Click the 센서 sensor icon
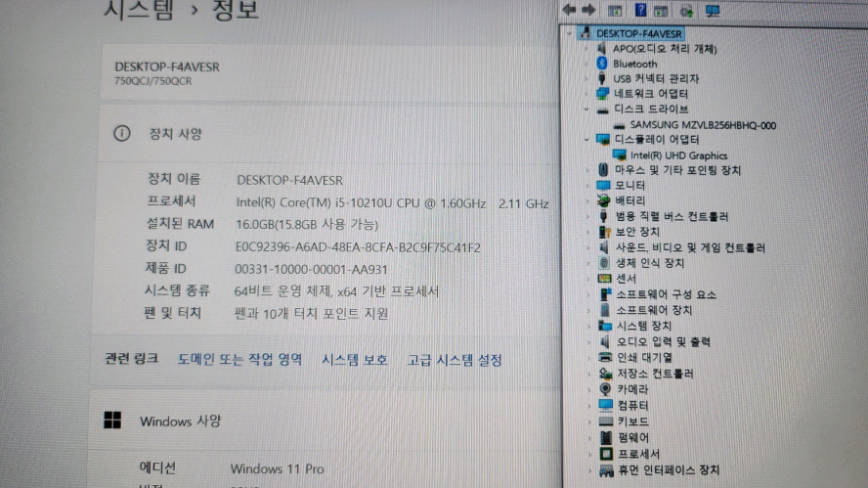Screen dimensions: 868x488 coord(604,278)
